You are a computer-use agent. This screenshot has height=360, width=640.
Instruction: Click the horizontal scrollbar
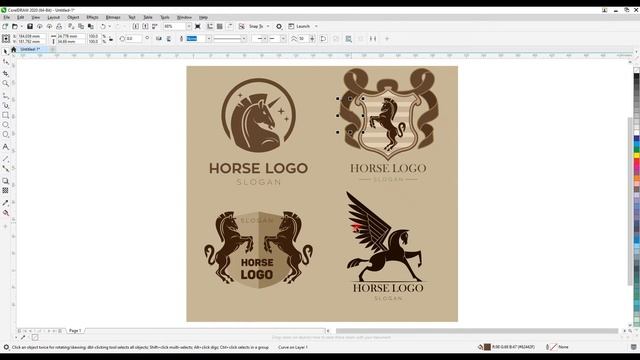point(477,331)
